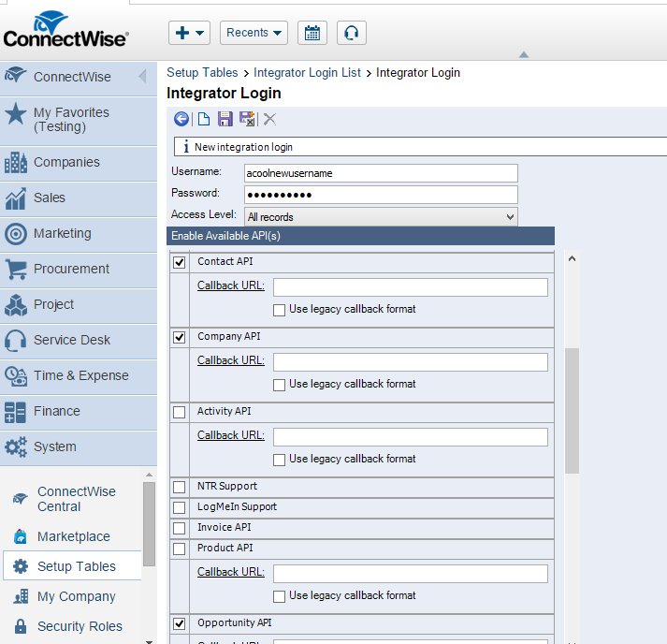
Task: Enable the Product API checkbox
Action: 179,549
